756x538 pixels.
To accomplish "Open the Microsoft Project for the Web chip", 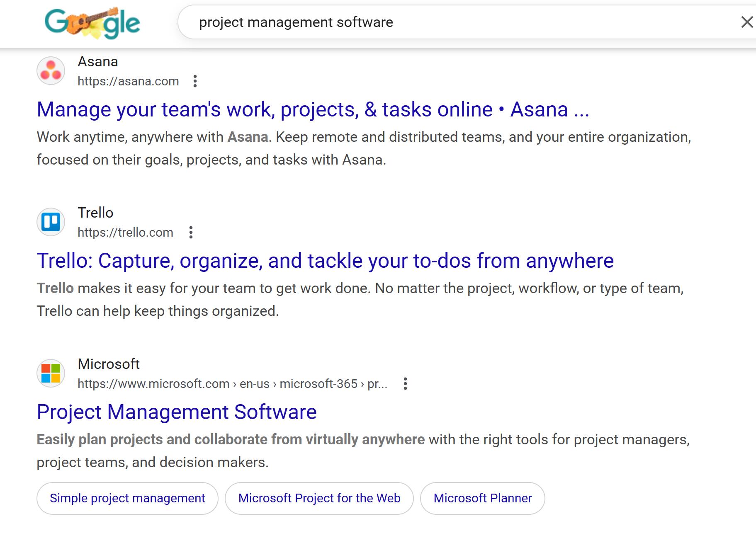I will (x=319, y=498).
